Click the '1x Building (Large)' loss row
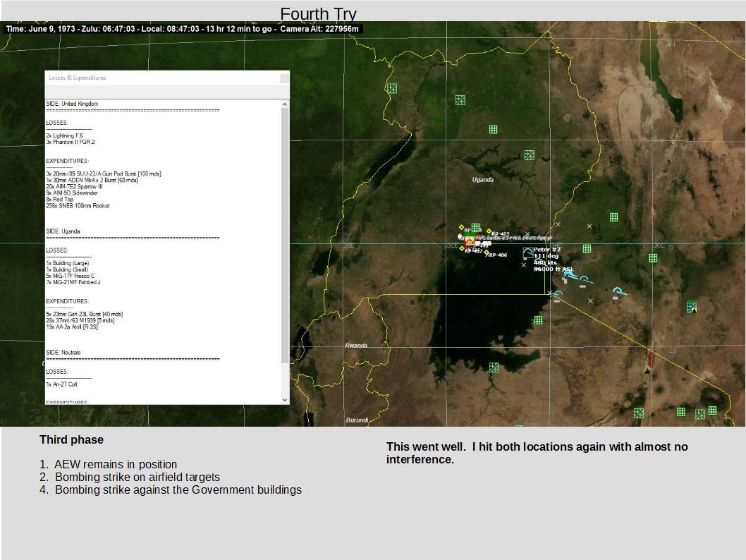 [x=68, y=263]
